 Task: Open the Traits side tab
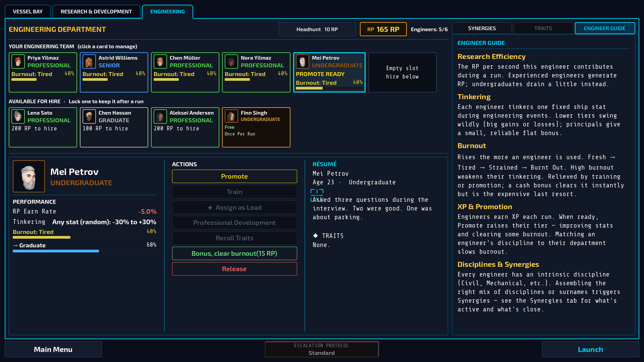(x=543, y=28)
